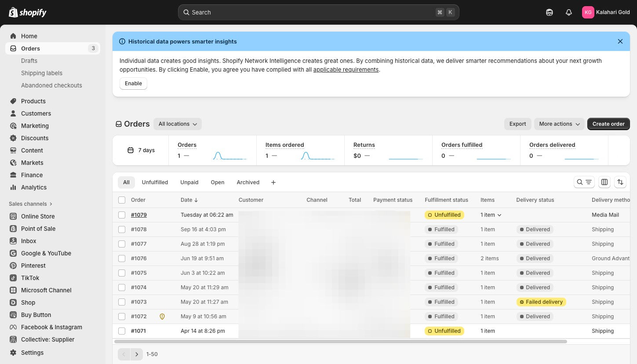Screen dimensions: 637x364
Task: Add a new view with the plus button
Action: [x=273, y=182]
